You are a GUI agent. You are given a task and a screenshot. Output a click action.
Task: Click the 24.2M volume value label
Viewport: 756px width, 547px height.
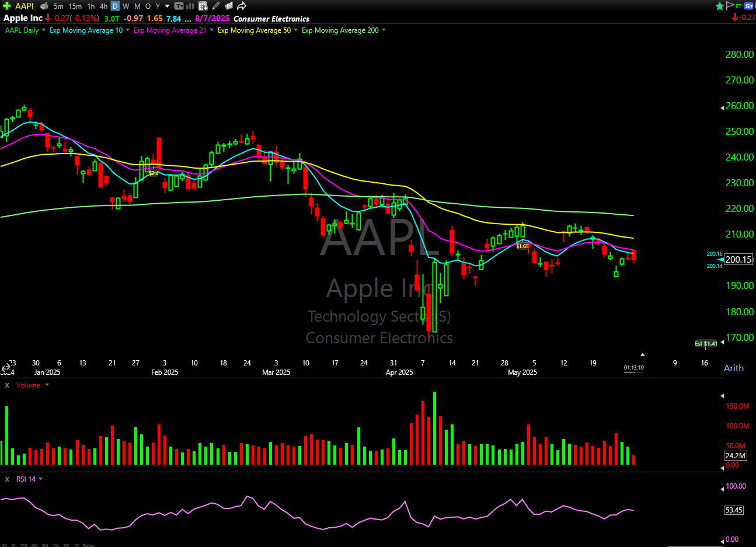pyautogui.click(x=736, y=455)
